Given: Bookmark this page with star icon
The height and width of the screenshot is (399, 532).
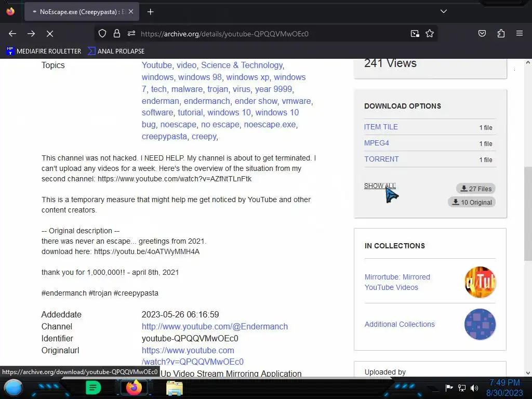Looking at the screenshot, I should 430,33.
